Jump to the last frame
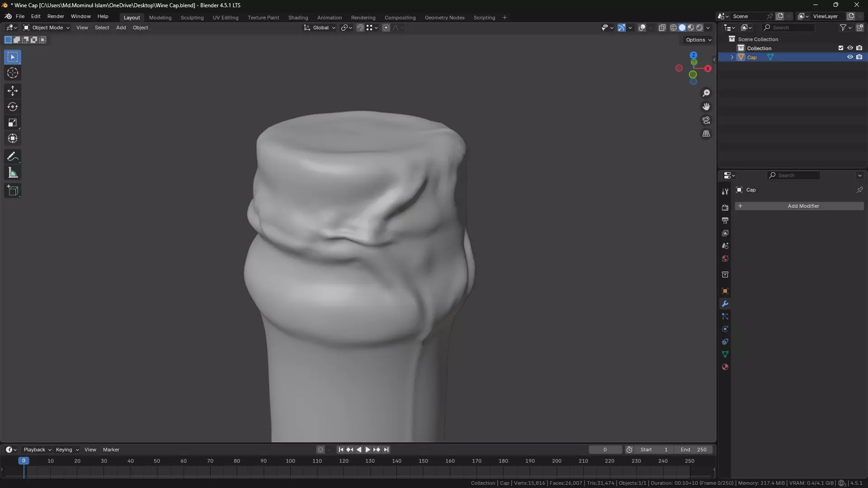Viewport: 868px width, 488px height. click(x=386, y=450)
